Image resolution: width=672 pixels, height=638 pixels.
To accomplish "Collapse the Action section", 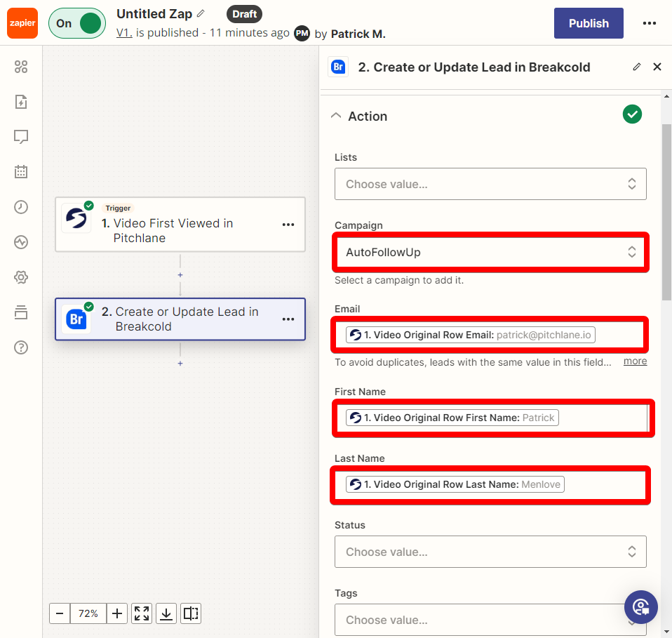I will [x=336, y=116].
